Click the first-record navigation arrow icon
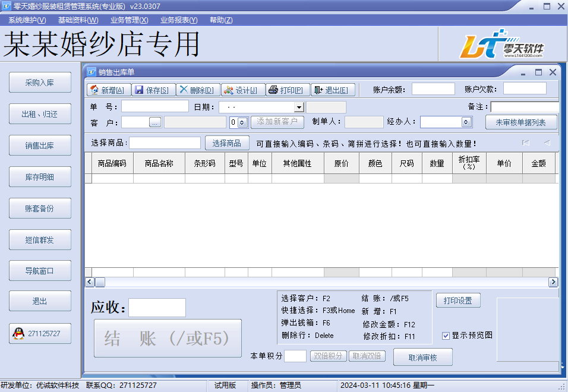Screen dimensions: 568x392 (x=526, y=143)
